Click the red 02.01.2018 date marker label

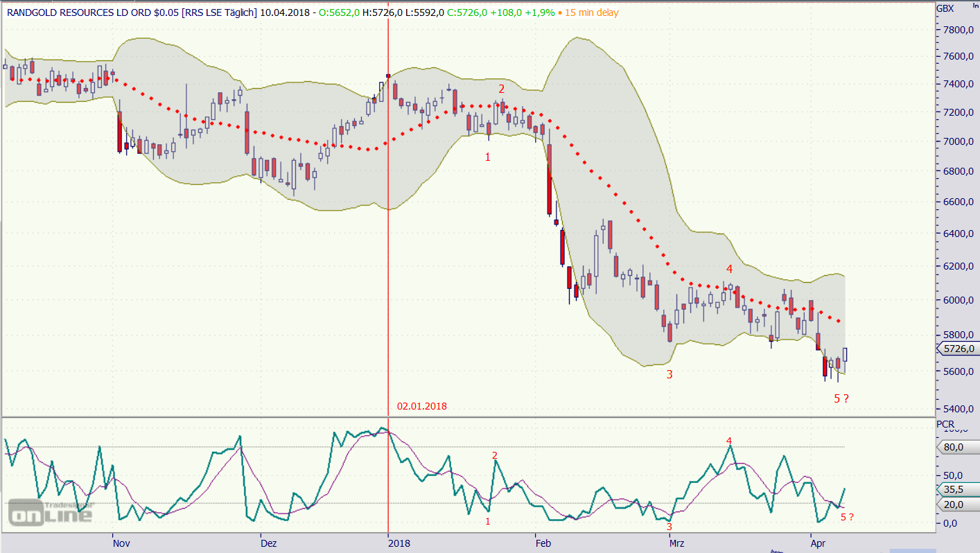click(422, 406)
